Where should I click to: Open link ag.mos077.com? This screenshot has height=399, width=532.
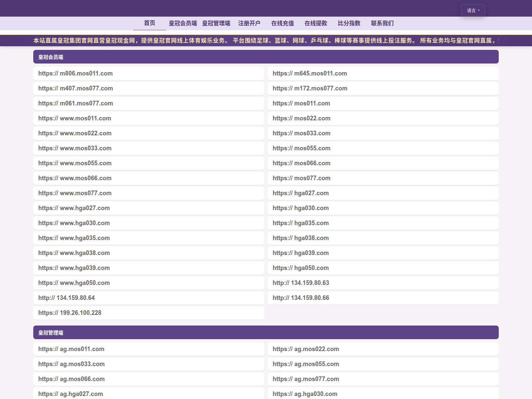[x=383, y=379]
